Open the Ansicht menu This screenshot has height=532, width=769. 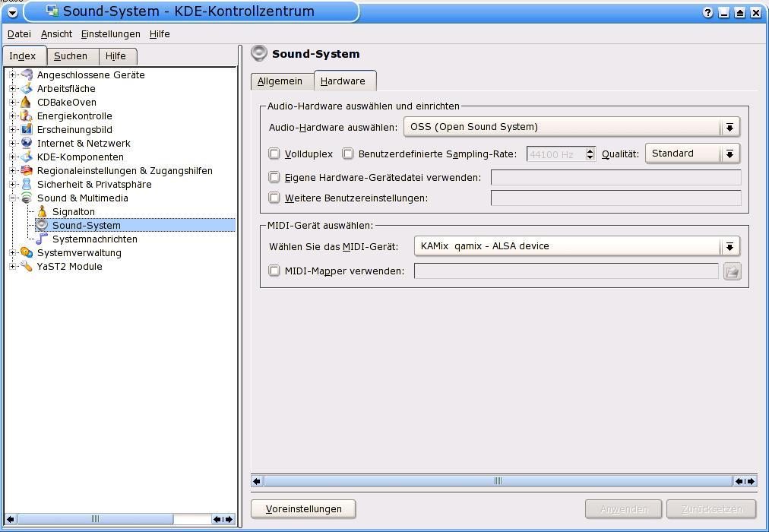[x=56, y=34]
